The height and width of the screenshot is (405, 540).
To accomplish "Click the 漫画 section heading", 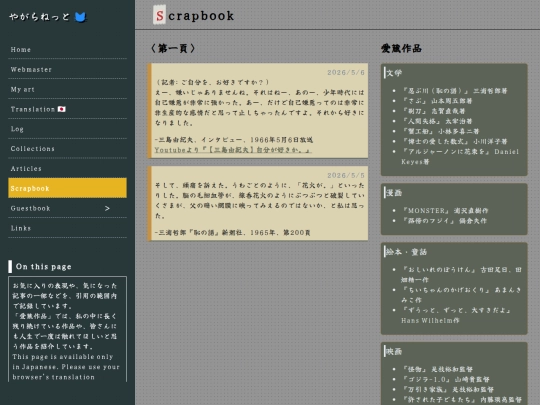I will point(394,193).
